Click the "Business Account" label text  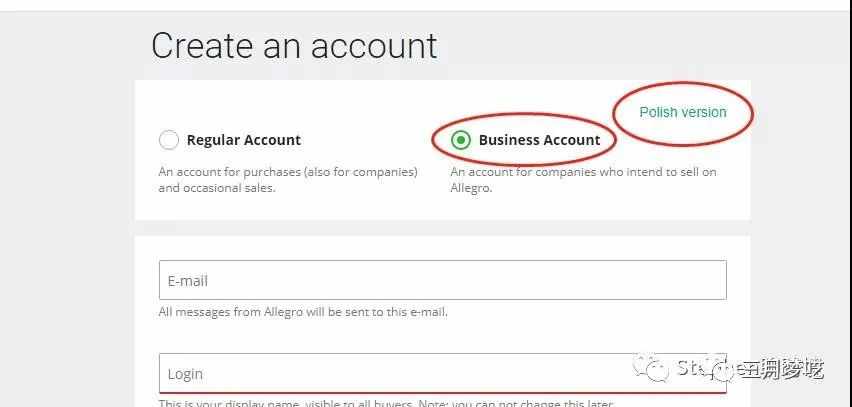pyautogui.click(x=539, y=140)
